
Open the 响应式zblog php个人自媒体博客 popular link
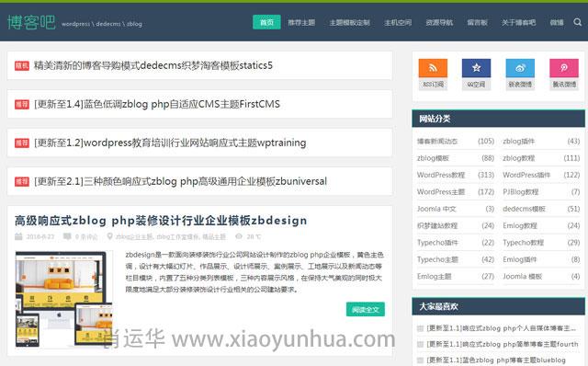tap(502, 328)
